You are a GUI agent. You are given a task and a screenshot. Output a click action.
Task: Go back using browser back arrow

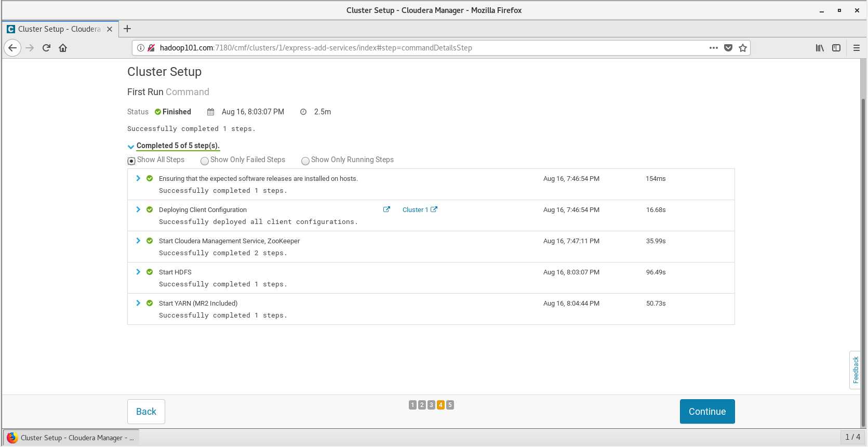point(12,48)
